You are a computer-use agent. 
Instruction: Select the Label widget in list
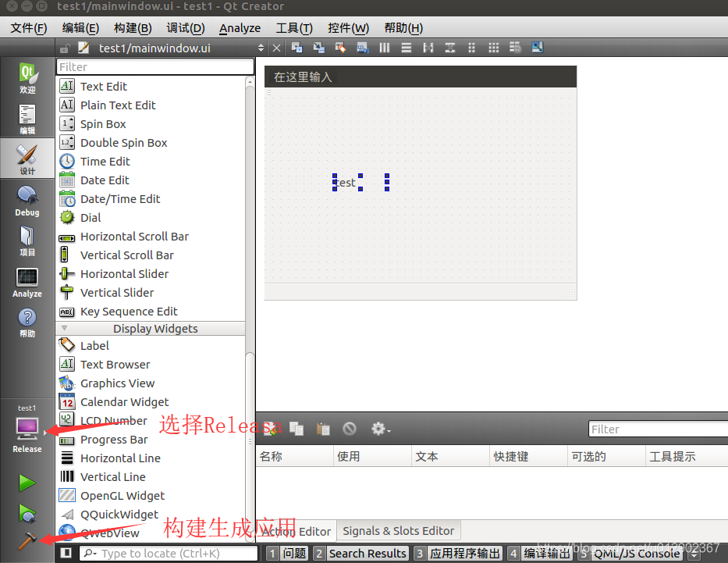click(x=94, y=346)
